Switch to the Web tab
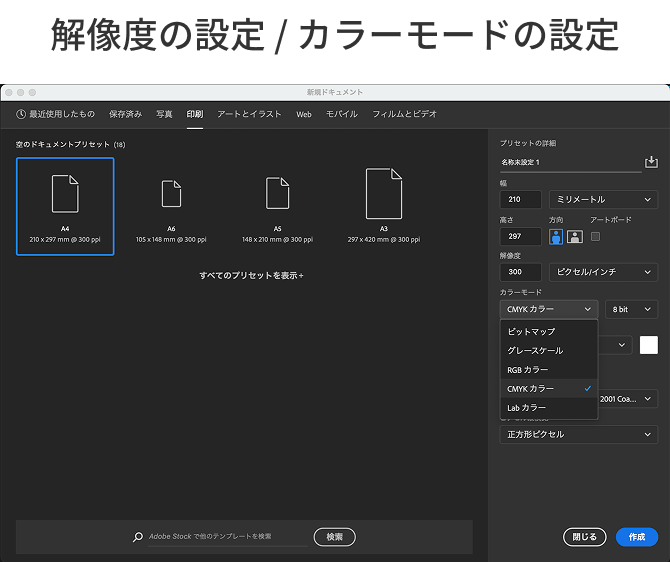670x562 pixels. tap(304, 114)
